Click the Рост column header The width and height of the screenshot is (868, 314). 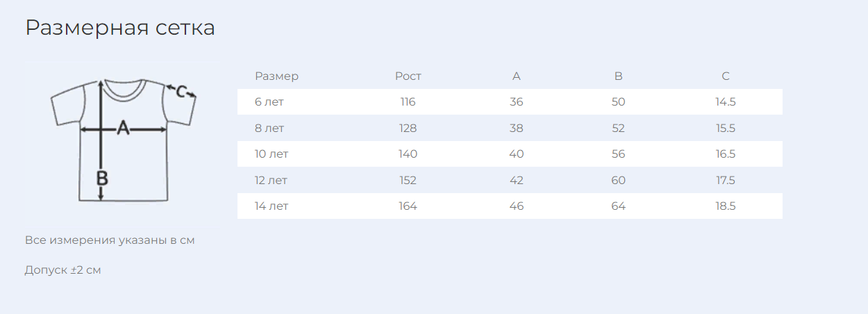click(408, 76)
